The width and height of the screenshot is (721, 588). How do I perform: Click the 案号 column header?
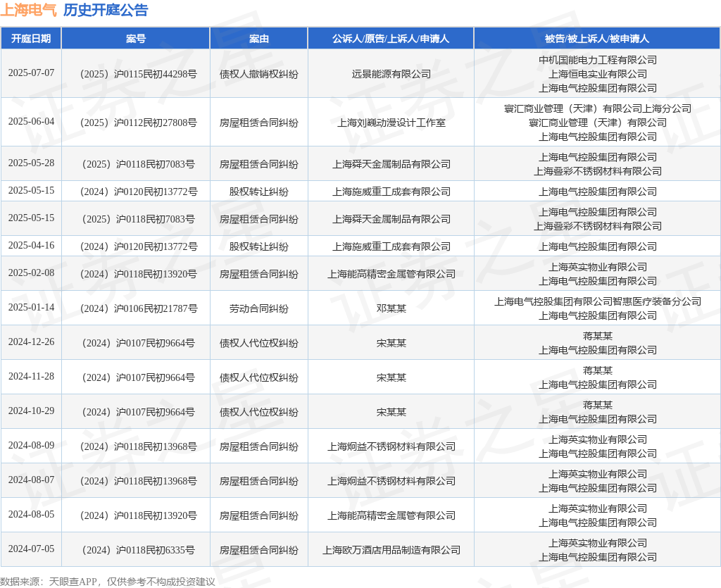tap(136, 39)
